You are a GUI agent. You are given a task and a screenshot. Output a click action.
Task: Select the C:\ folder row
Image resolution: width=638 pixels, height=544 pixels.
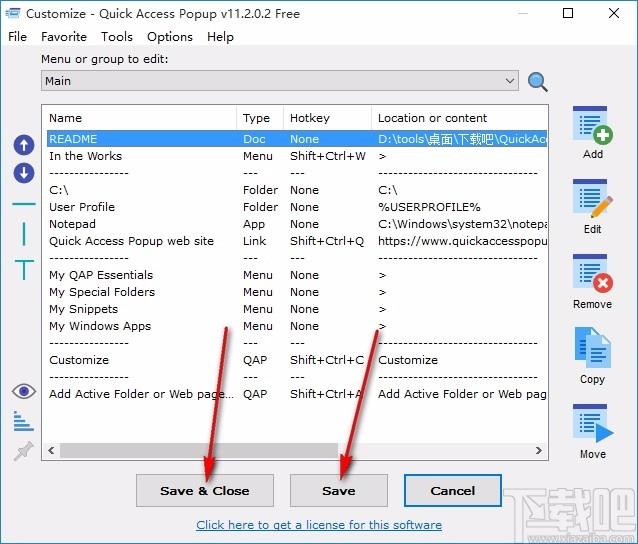(x=297, y=190)
